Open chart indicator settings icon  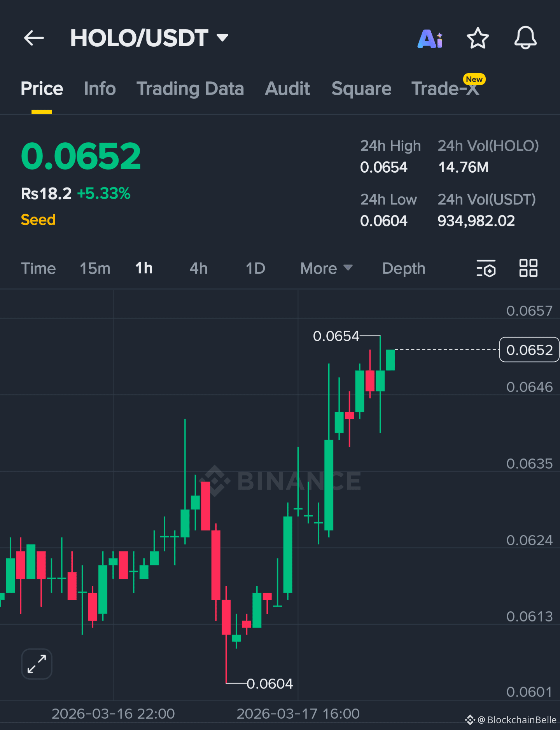486,268
